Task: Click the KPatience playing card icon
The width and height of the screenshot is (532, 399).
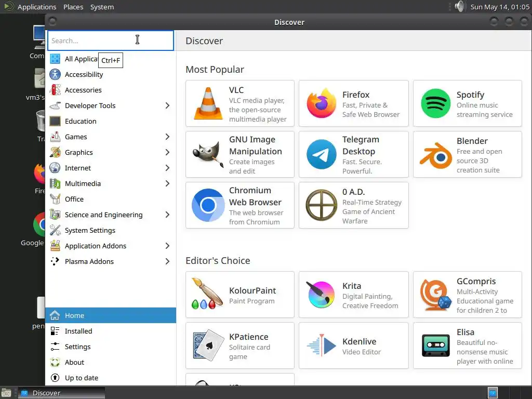Action: point(208,345)
